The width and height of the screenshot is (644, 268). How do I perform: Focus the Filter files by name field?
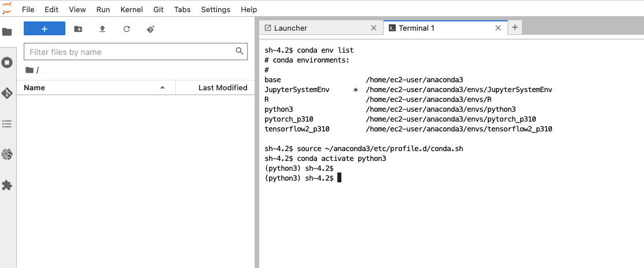135,52
